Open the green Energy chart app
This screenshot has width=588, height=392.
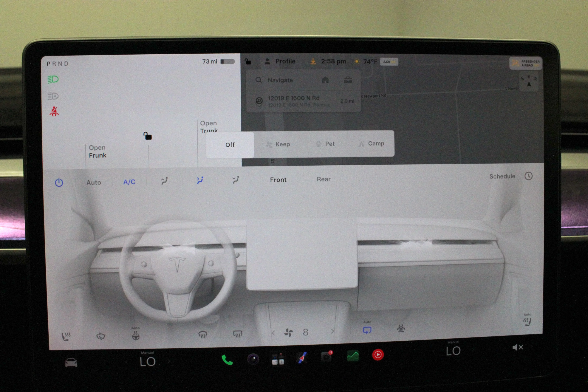pyautogui.click(x=353, y=356)
